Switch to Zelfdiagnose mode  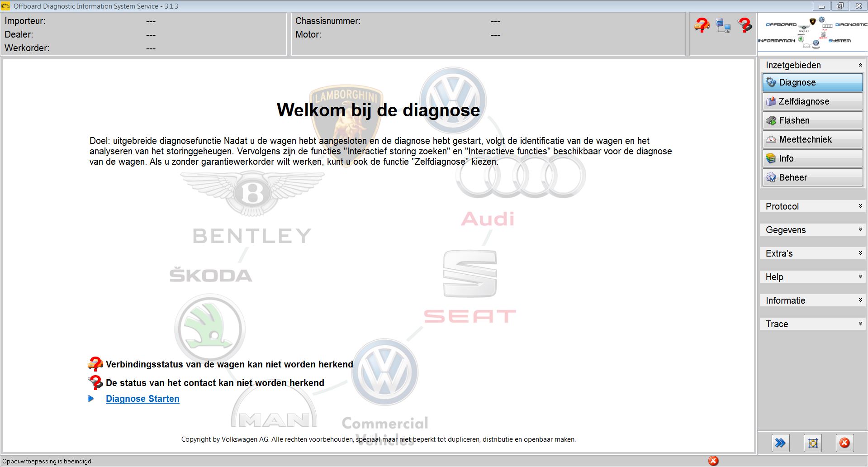pos(812,101)
